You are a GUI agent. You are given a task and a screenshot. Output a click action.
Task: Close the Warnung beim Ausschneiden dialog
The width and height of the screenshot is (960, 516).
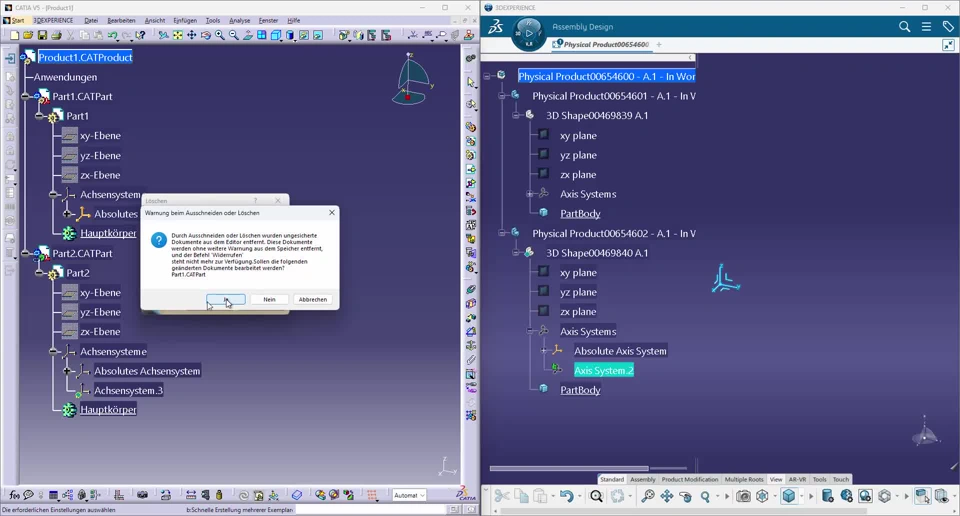click(x=332, y=212)
